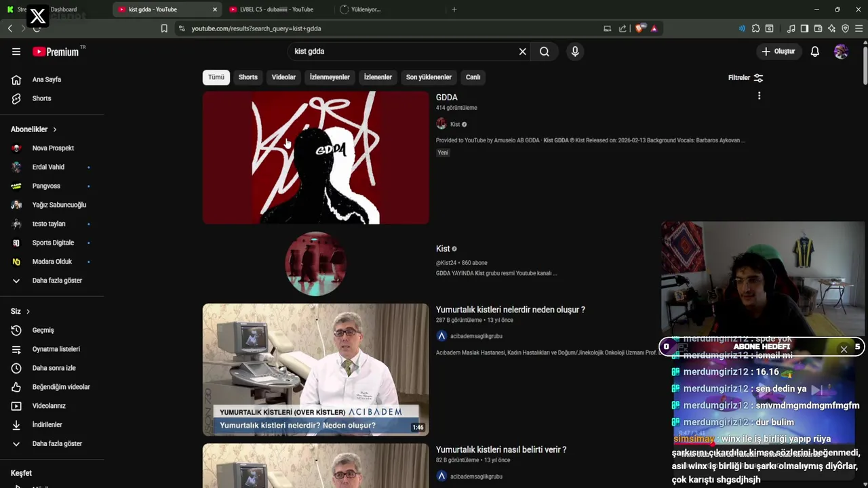Viewport: 868px width, 488px height.
Task: Clear the search query with the X
Action: click(x=522, y=52)
